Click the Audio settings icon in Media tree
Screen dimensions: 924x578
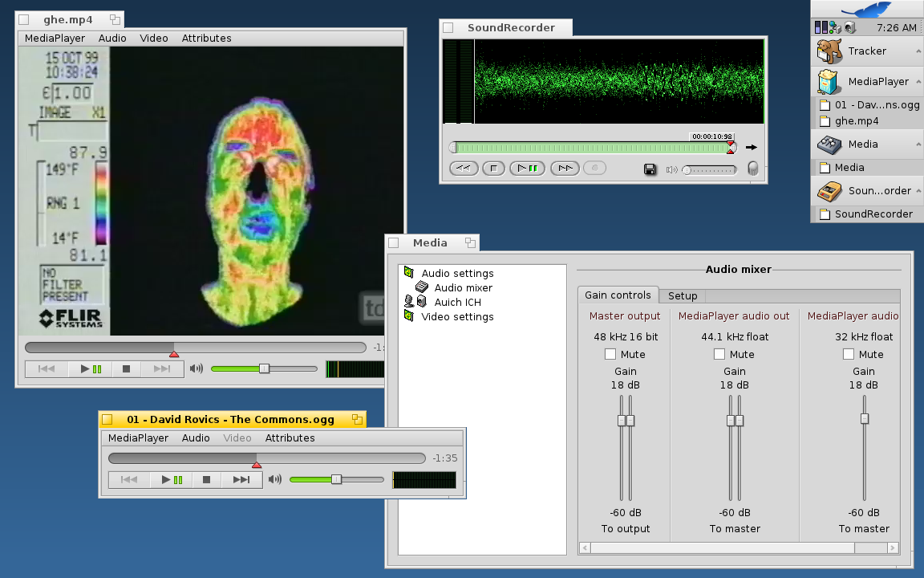pyautogui.click(x=408, y=273)
